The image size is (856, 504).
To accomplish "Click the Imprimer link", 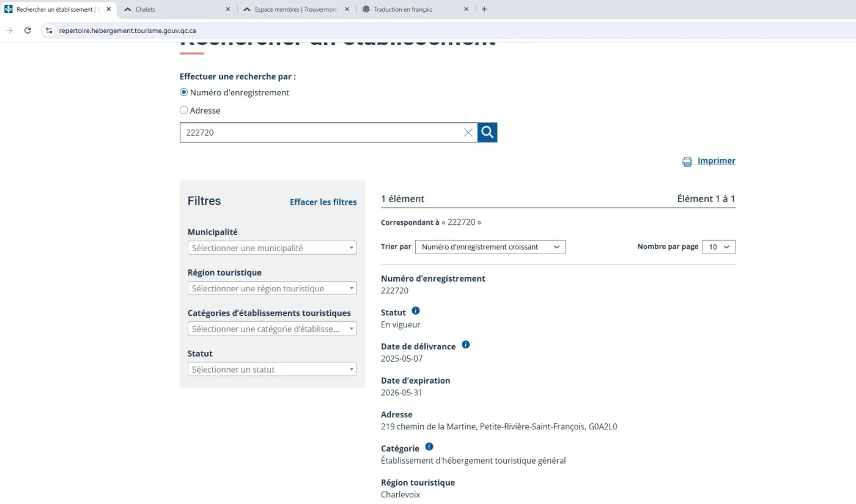I will point(717,161).
